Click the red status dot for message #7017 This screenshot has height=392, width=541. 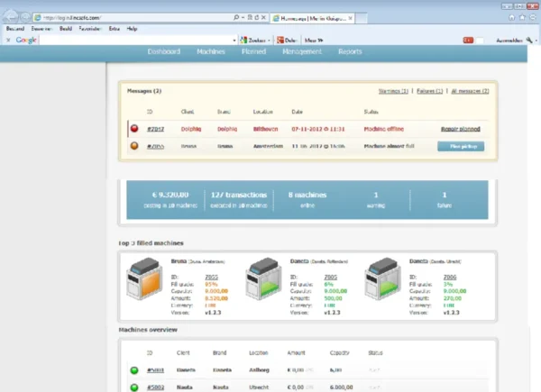click(x=134, y=129)
